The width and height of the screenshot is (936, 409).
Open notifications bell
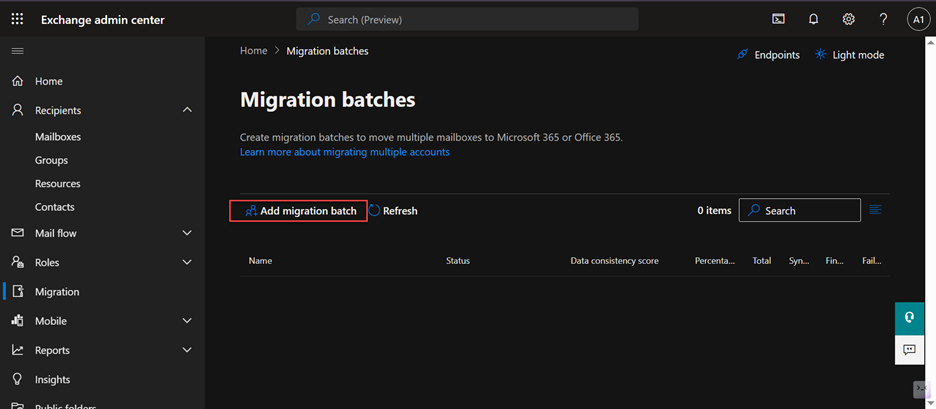tap(813, 19)
